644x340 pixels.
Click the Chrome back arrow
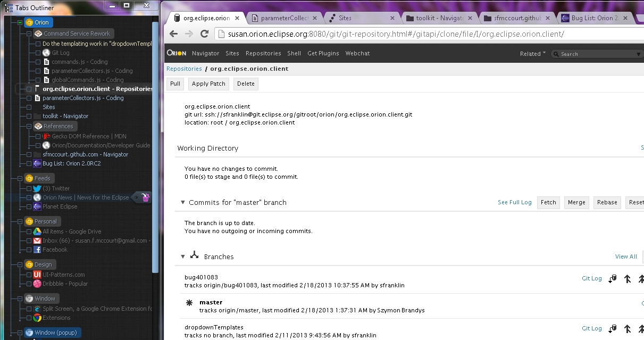point(174,34)
